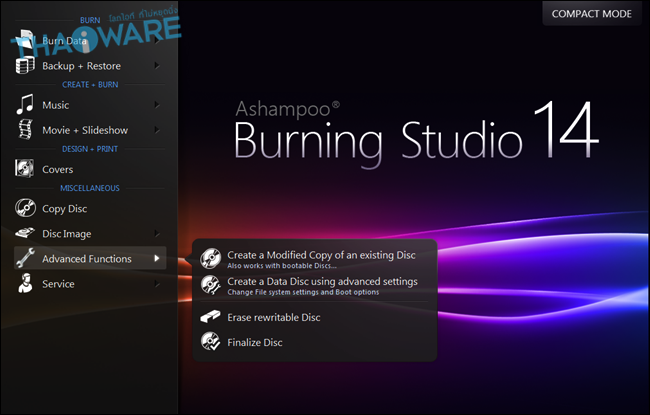Click the Service person icon

(x=25, y=283)
